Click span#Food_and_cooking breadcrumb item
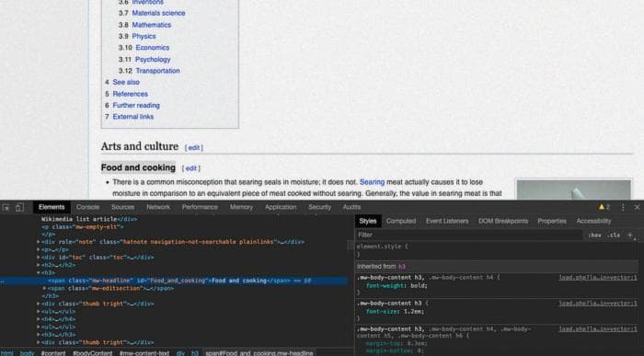Image resolution: width=644 pixels, height=356 pixels. click(259, 352)
